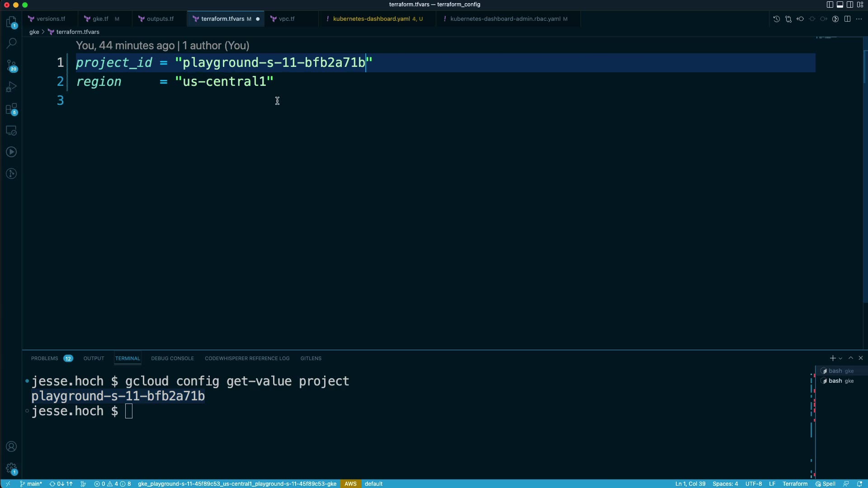Image resolution: width=868 pixels, height=488 pixels.
Task: Switch to the PROBLEMS panel tab
Action: coord(44,358)
